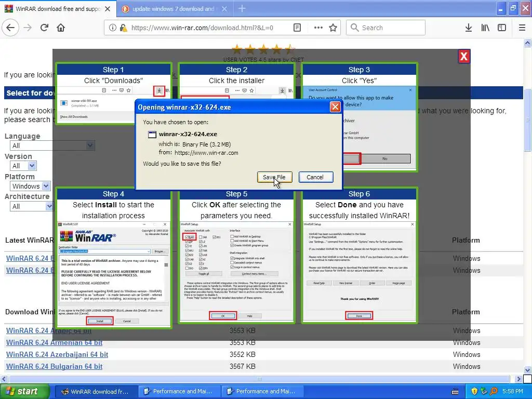Click horizontal scrollbar right arrow
This screenshot has height=399, width=532.
[x=518, y=379]
